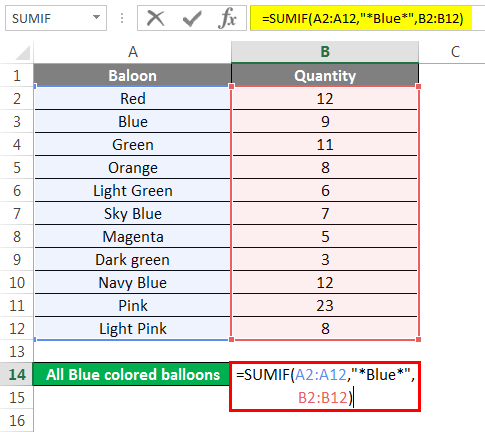Screen dimensions: 485x432
Task: Select quantity 9 in the Blue row
Action: tap(325, 122)
